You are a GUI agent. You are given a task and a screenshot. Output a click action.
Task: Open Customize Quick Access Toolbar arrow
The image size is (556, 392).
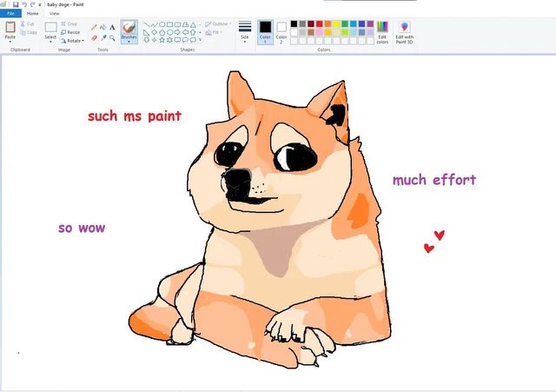click(x=40, y=4)
